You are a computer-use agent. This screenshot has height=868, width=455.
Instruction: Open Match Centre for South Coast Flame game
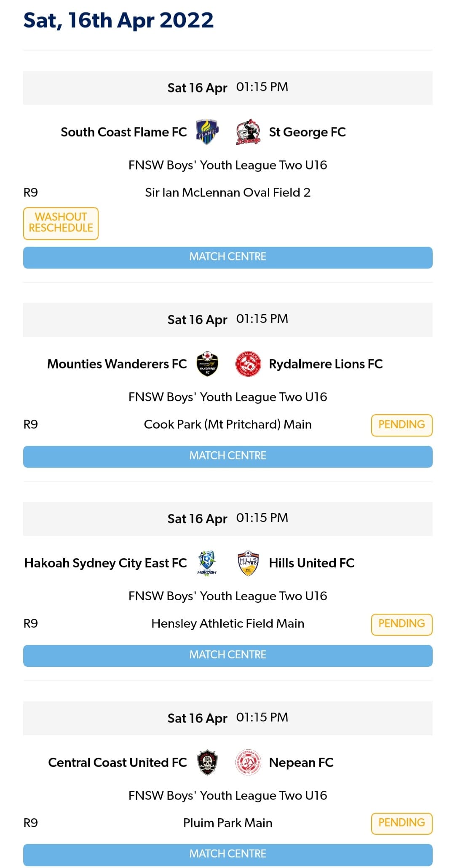227,257
